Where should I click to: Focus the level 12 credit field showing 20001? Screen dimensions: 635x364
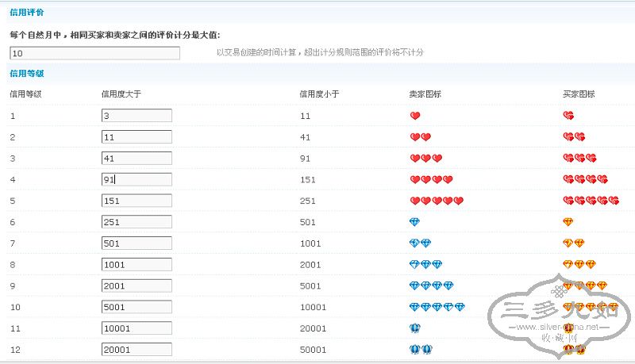tap(137, 350)
